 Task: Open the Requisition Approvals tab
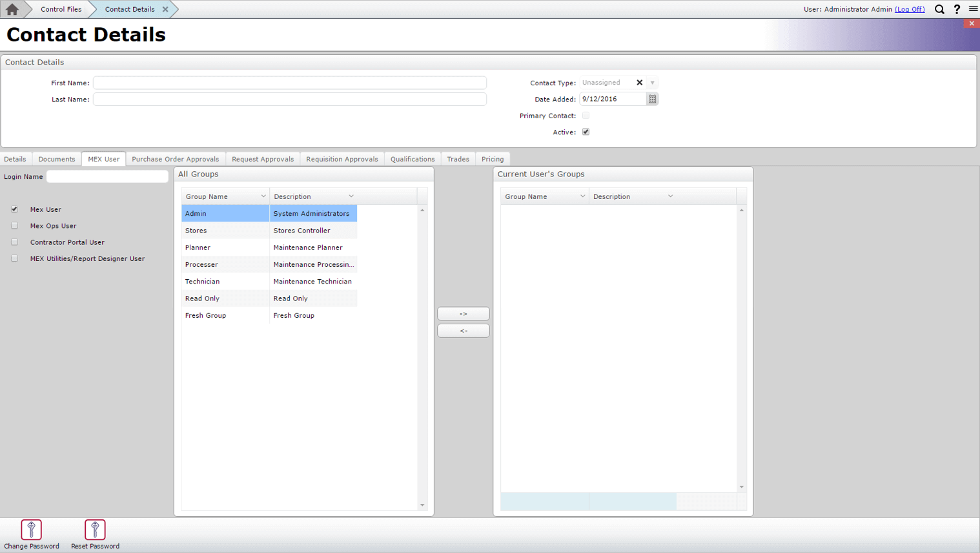click(x=342, y=159)
